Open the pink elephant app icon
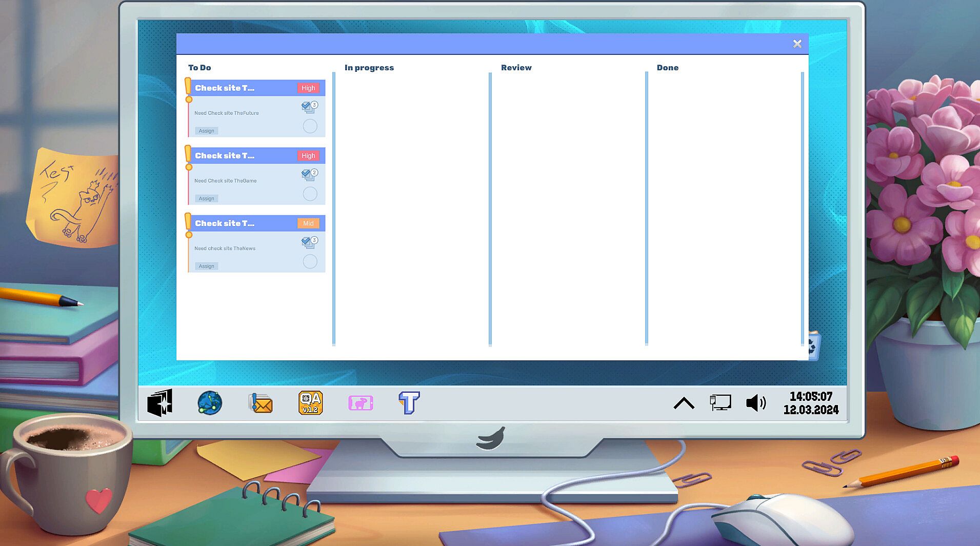The height and width of the screenshot is (546, 980). click(x=361, y=403)
